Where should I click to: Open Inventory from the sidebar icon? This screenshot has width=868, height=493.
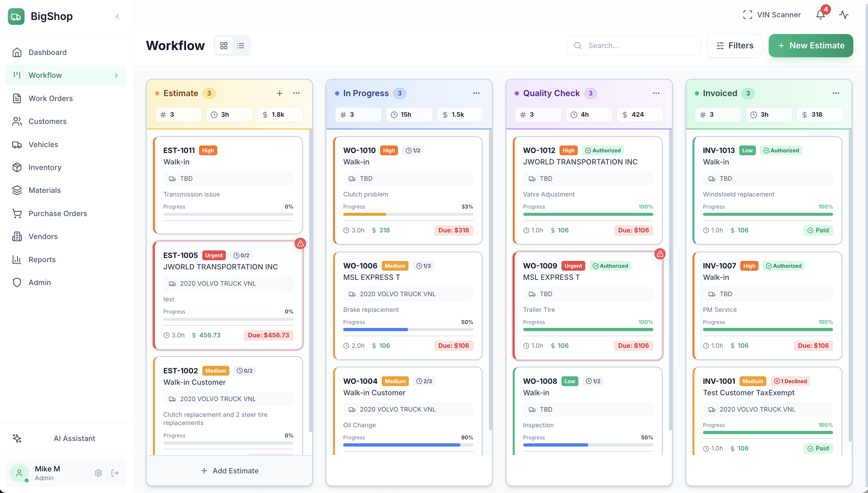pos(18,167)
